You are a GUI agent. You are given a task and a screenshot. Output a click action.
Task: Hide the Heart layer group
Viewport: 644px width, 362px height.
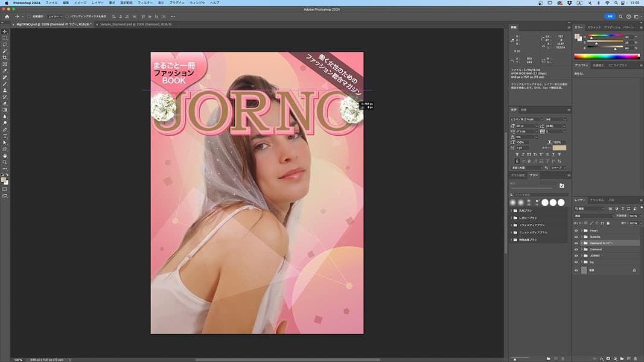pyautogui.click(x=576, y=230)
